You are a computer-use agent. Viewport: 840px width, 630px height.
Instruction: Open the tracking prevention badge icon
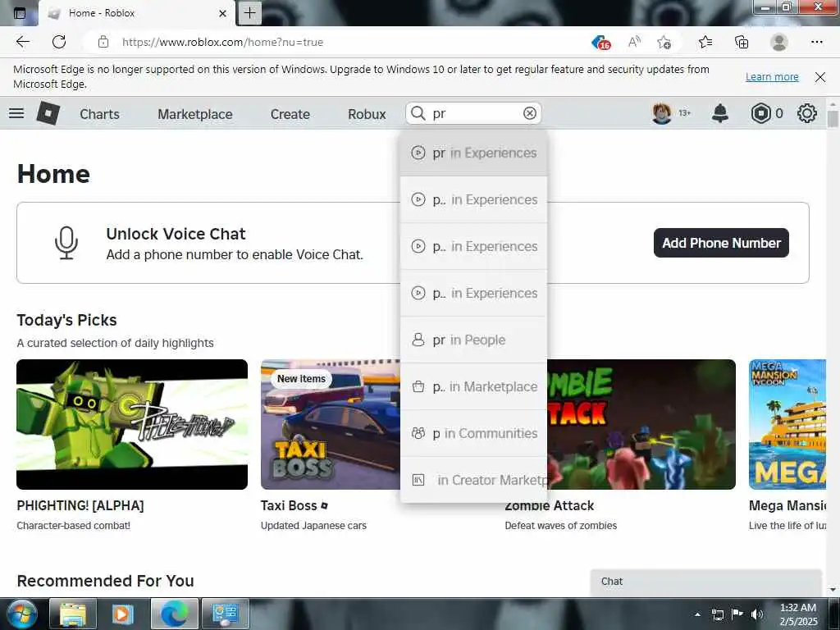(x=601, y=43)
